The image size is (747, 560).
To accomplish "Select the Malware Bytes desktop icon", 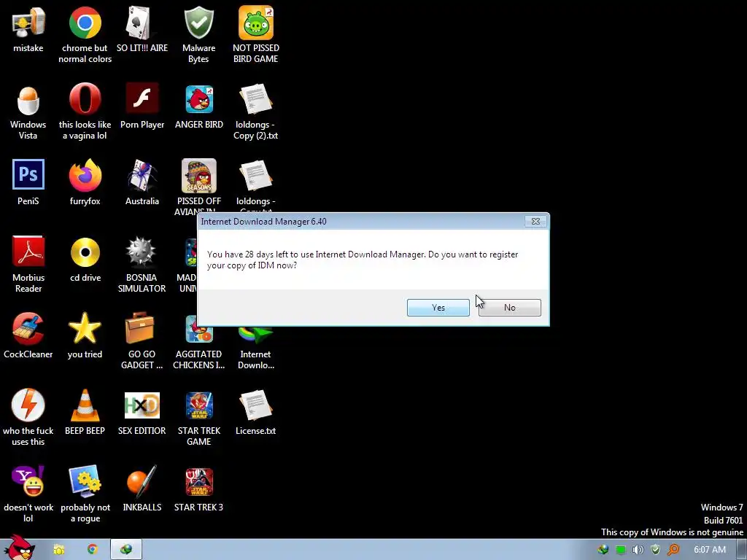I will pos(198,34).
